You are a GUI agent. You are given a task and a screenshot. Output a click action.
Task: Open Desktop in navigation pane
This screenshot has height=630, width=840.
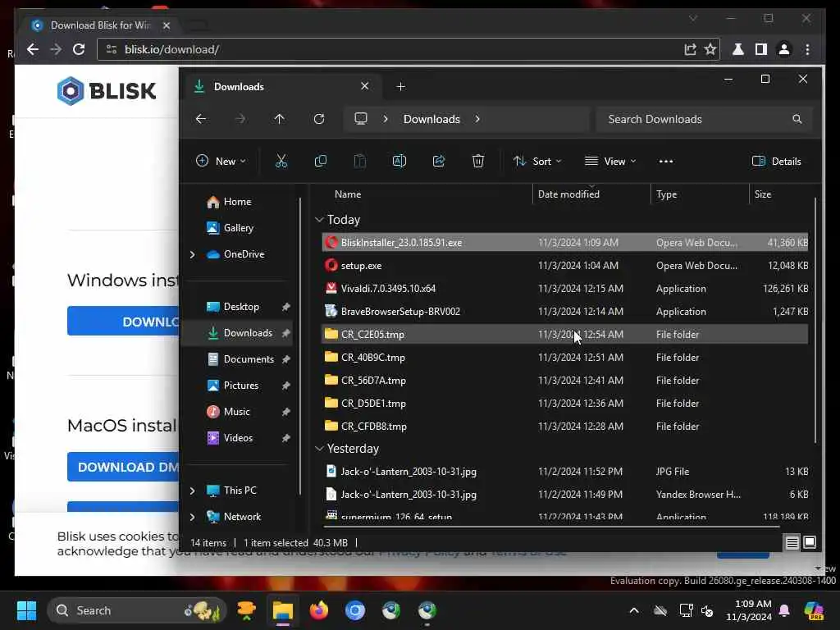coord(233,307)
